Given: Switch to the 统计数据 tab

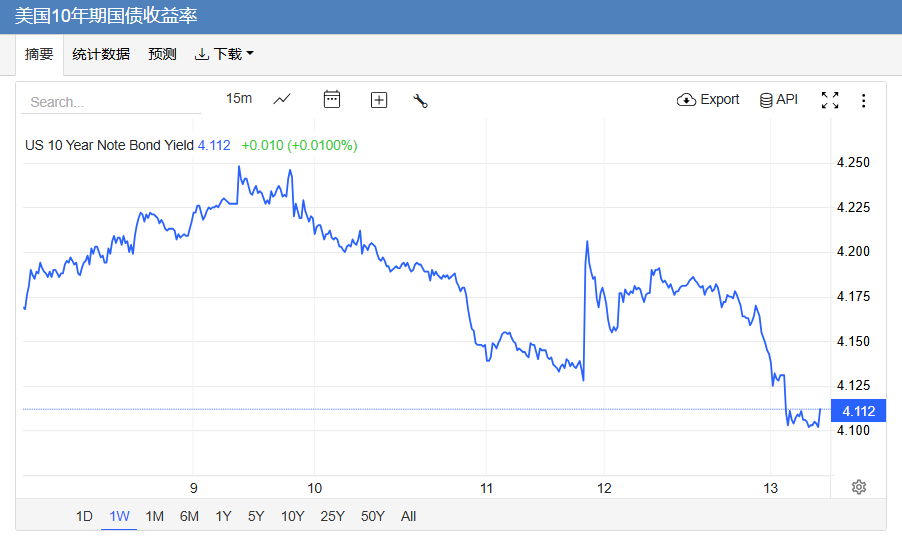Looking at the screenshot, I should pyautogui.click(x=101, y=54).
